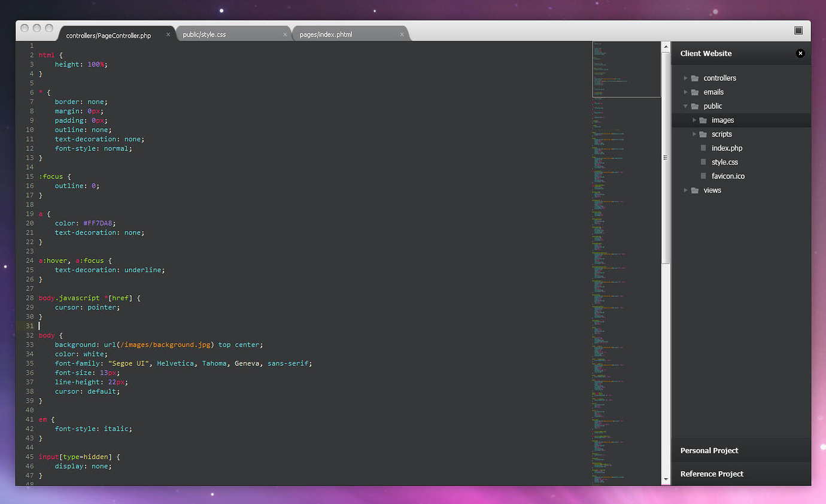Select the index.php file icon
This screenshot has width=826, height=504.
[x=703, y=148]
